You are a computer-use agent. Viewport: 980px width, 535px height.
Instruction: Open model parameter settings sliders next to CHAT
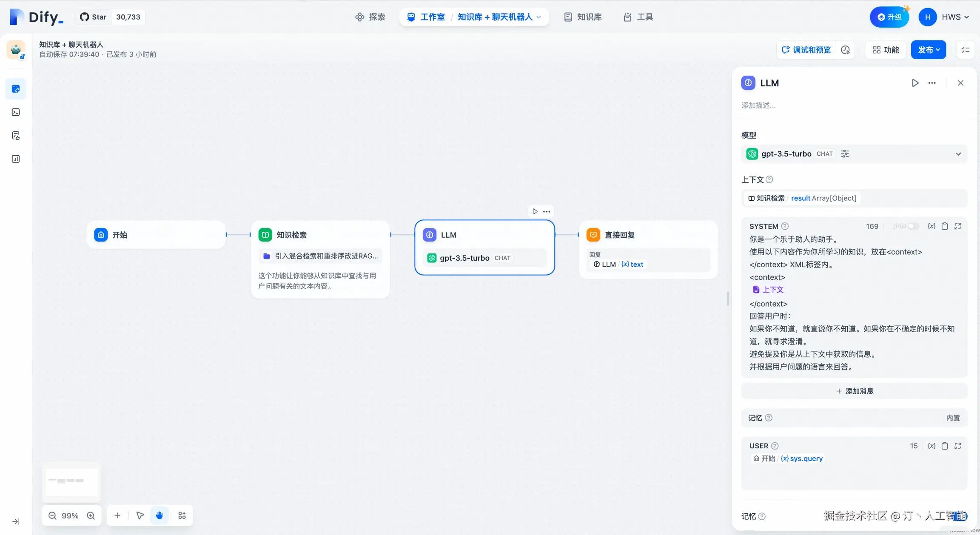click(845, 154)
